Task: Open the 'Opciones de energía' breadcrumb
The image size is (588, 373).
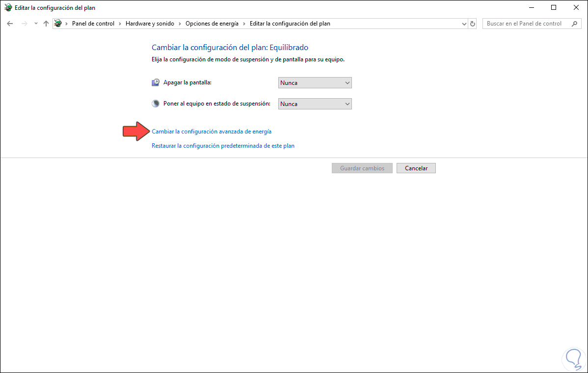Action: [212, 24]
